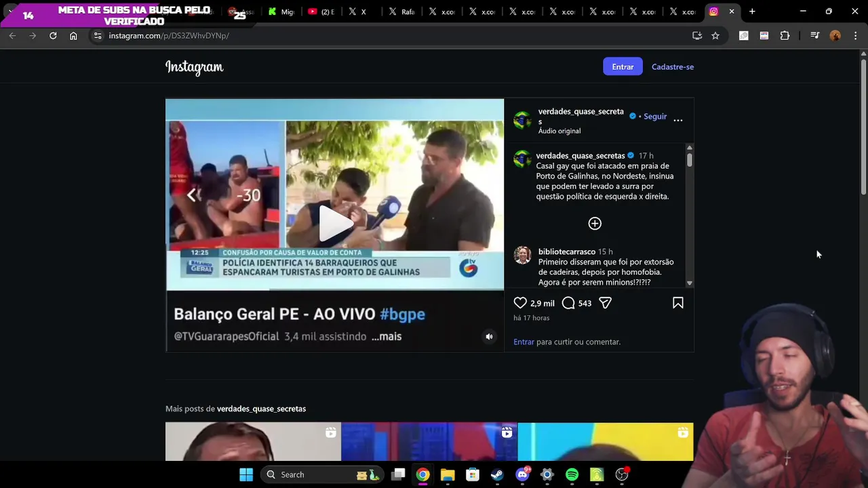Click the instagram.com address bar
Viewport: 868px width, 488px height.
tap(393, 35)
